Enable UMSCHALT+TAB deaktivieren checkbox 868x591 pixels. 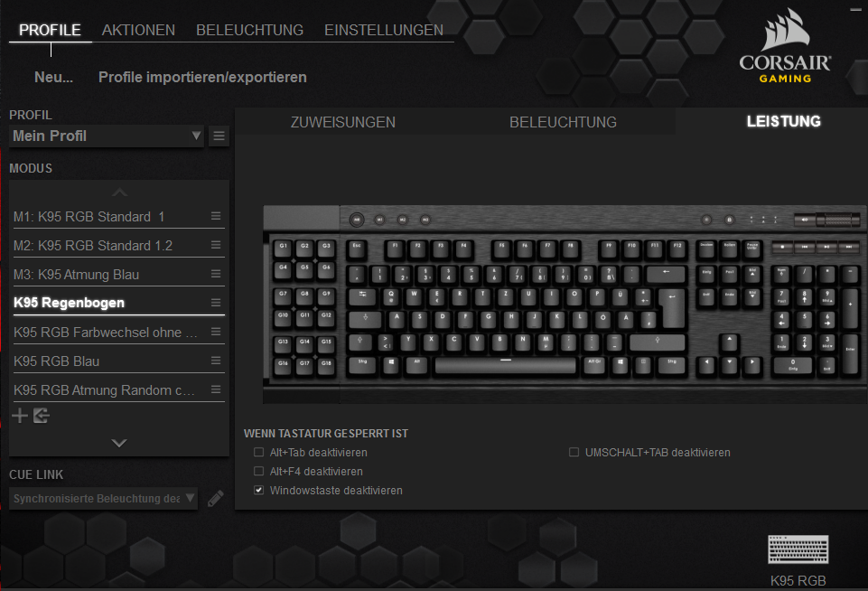[x=574, y=452]
